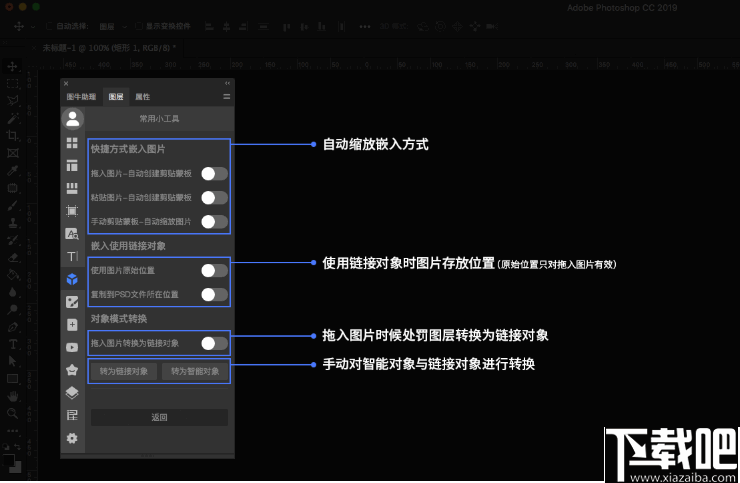740x483 pixels.
Task: Open the image adjustment icon in plugin sidebar
Action: pos(72,302)
